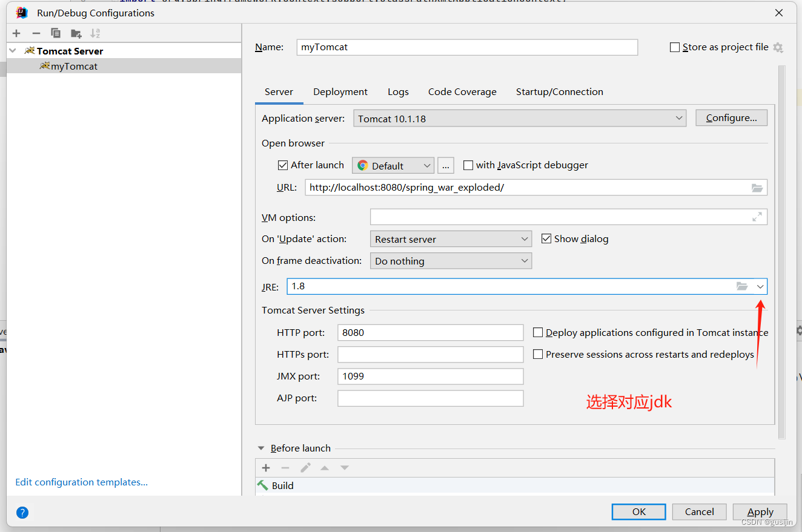Move configuration into new folder icon
Screen dimensions: 802x532
click(76, 33)
